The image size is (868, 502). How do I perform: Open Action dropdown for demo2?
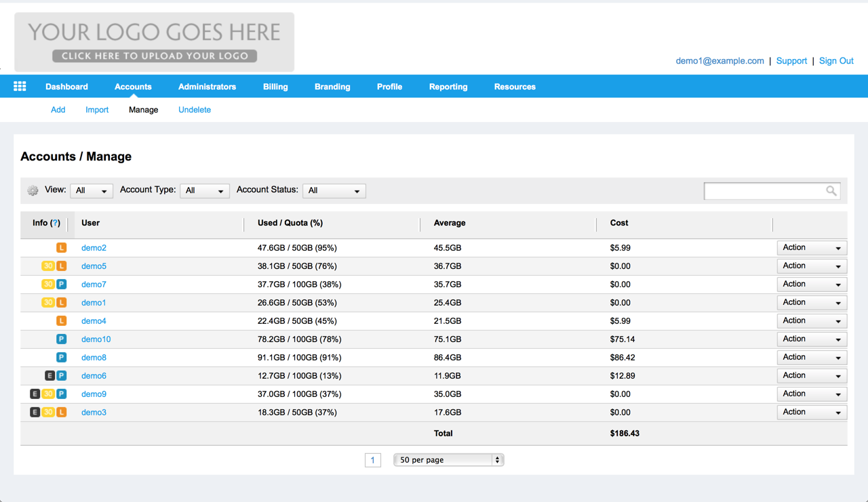point(812,248)
